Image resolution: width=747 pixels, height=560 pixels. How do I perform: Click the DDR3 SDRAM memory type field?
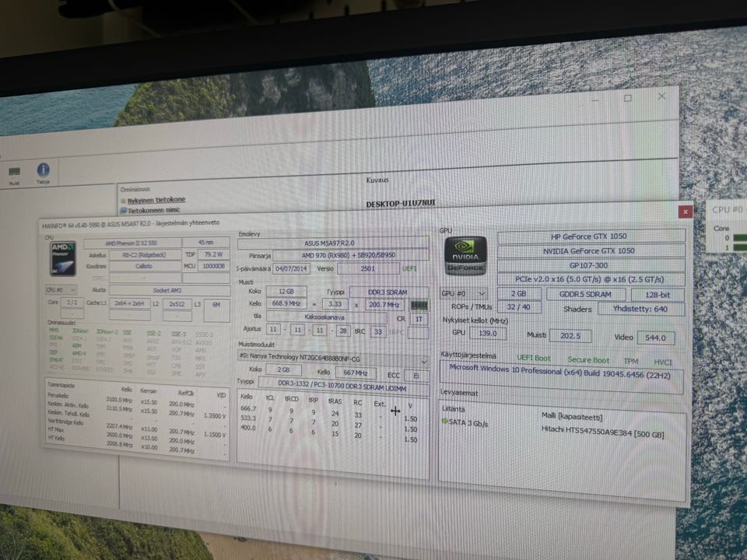[x=388, y=292]
